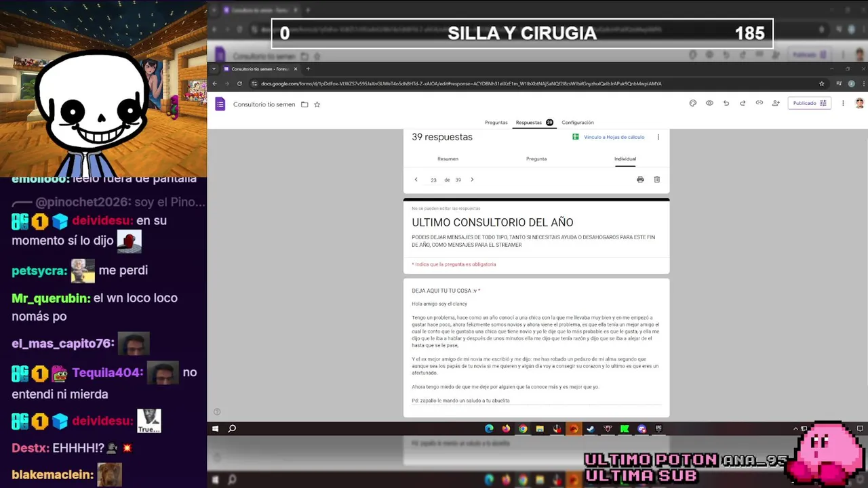The image size is (868, 488).
Task: Open Steam from the taskbar
Action: tap(591, 428)
